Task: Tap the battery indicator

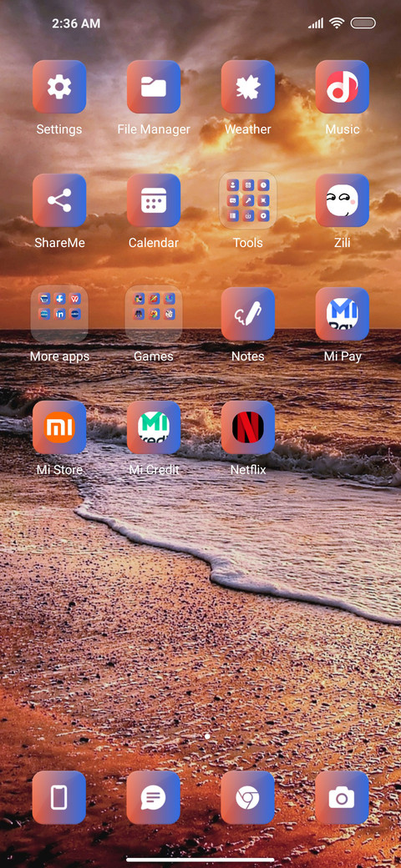Action: [x=363, y=23]
